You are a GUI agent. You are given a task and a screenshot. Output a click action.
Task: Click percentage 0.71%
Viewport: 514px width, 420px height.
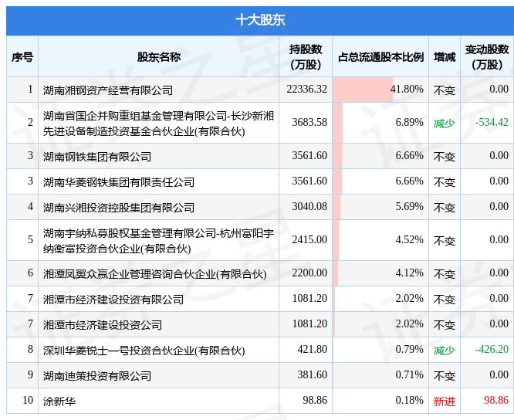pos(410,374)
